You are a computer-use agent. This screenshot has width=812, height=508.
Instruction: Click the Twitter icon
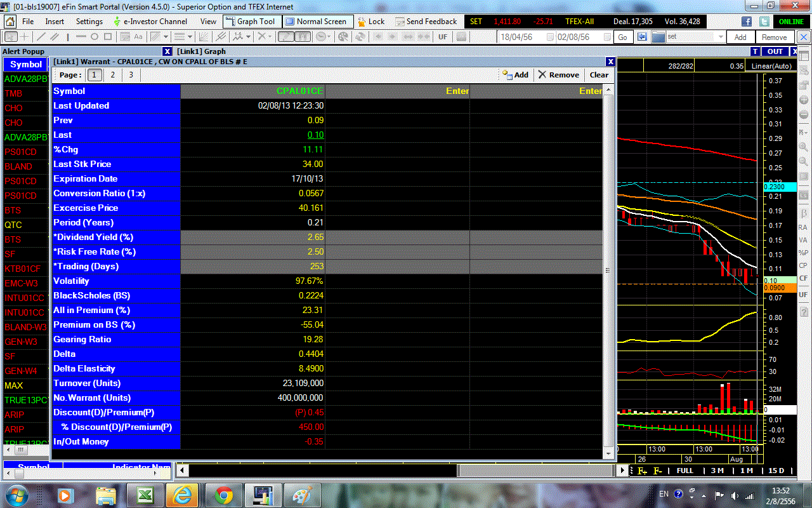pyautogui.click(x=764, y=22)
